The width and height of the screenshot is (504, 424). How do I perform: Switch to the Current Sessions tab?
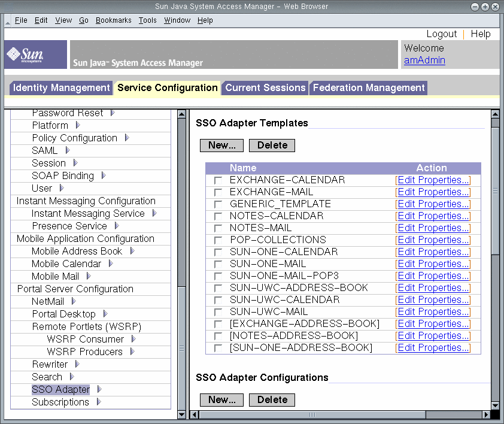[265, 88]
